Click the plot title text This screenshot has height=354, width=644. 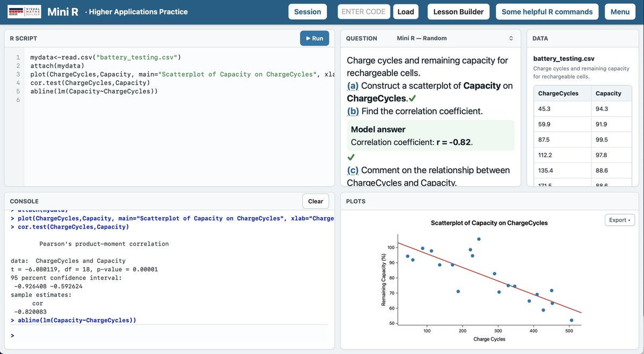click(489, 223)
